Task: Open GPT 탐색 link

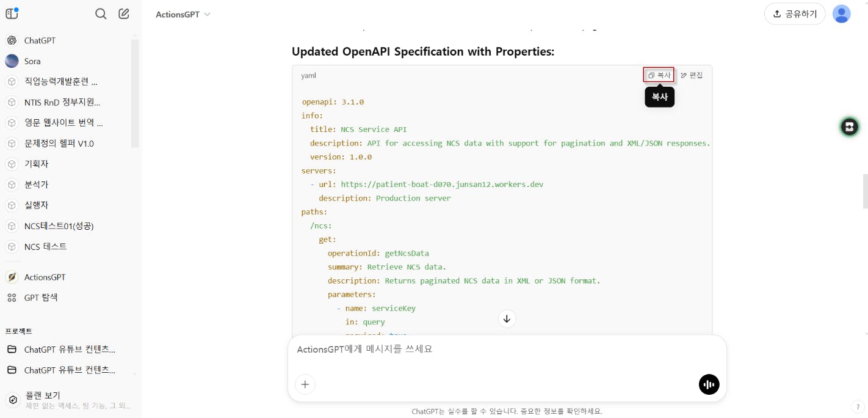Action: point(41,298)
